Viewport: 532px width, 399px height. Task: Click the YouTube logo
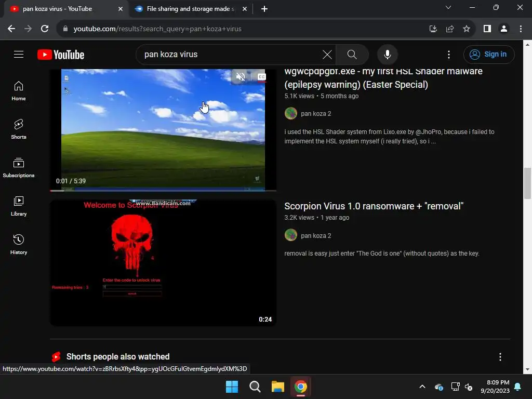61,55
